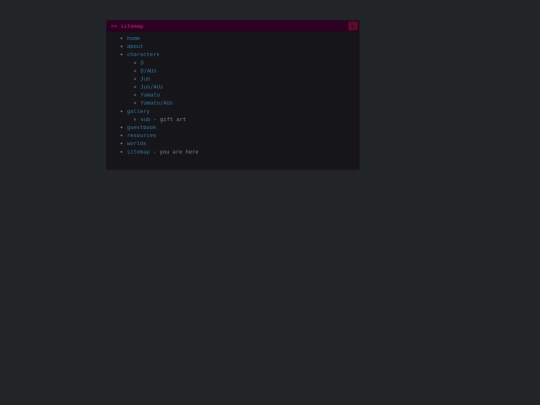The height and width of the screenshot is (405, 540).
Task: Open the sub gift art link
Action: tap(145, 119)
